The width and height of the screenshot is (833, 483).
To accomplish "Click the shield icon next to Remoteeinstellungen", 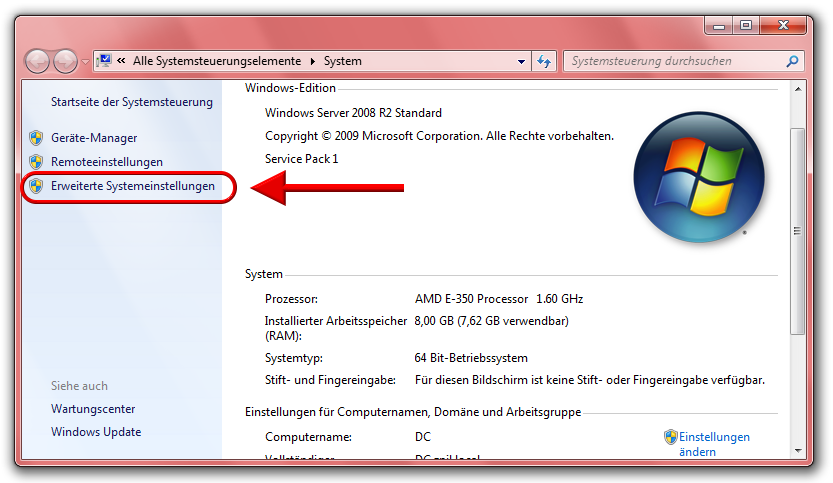I will pos(36,162).
